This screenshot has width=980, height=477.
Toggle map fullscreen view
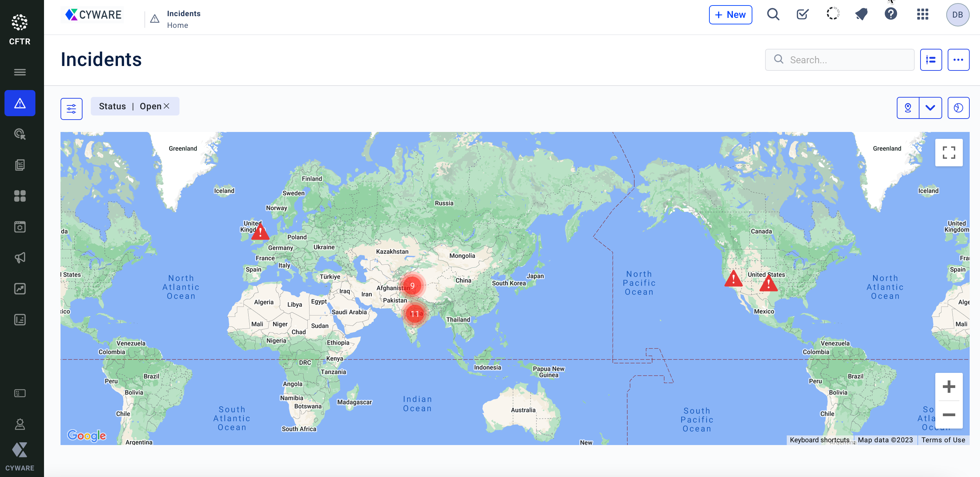tap(948, 152)
